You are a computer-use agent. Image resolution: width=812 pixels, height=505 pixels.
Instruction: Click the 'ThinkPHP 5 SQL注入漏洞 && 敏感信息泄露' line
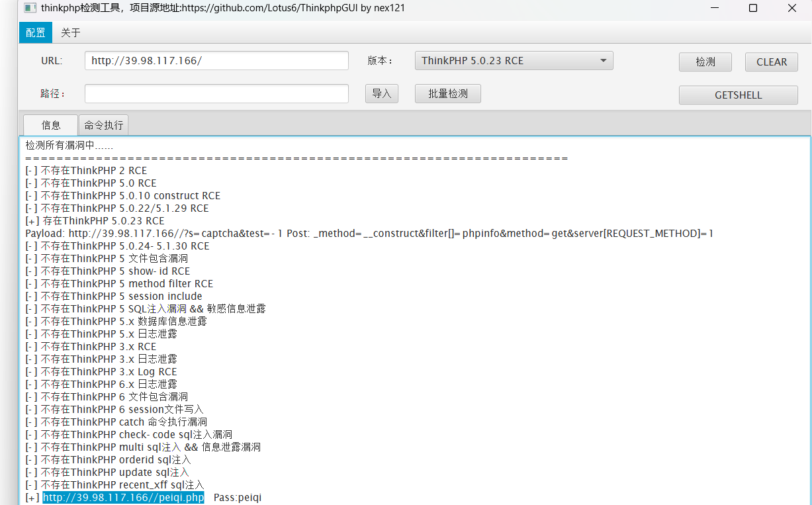146,309
